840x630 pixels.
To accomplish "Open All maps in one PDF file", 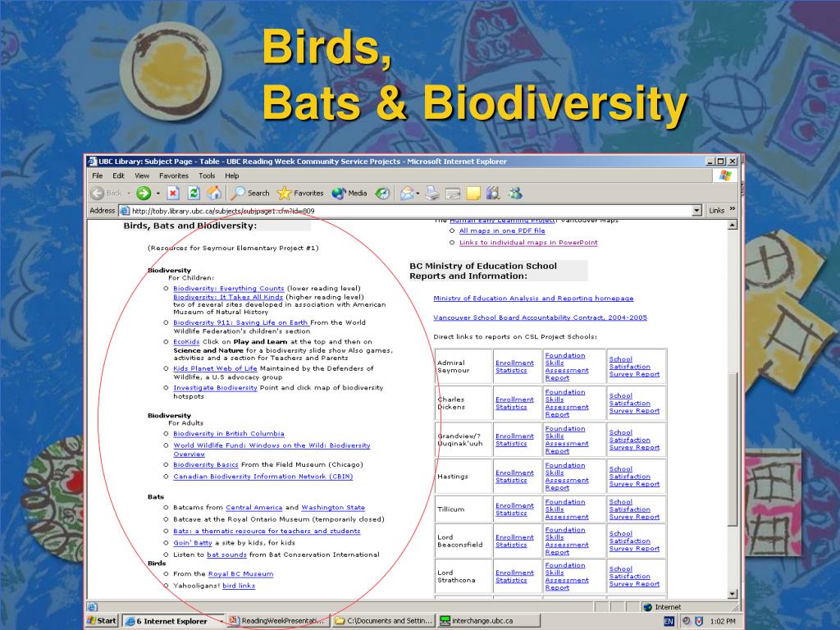I will point(502,231).
